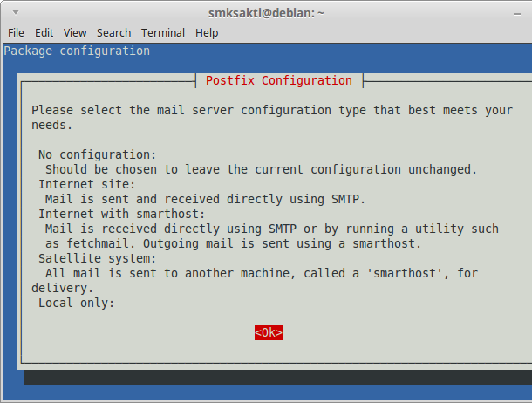Open the Edit menu
The width and height of the screenshot is (532, 403).
44,33
